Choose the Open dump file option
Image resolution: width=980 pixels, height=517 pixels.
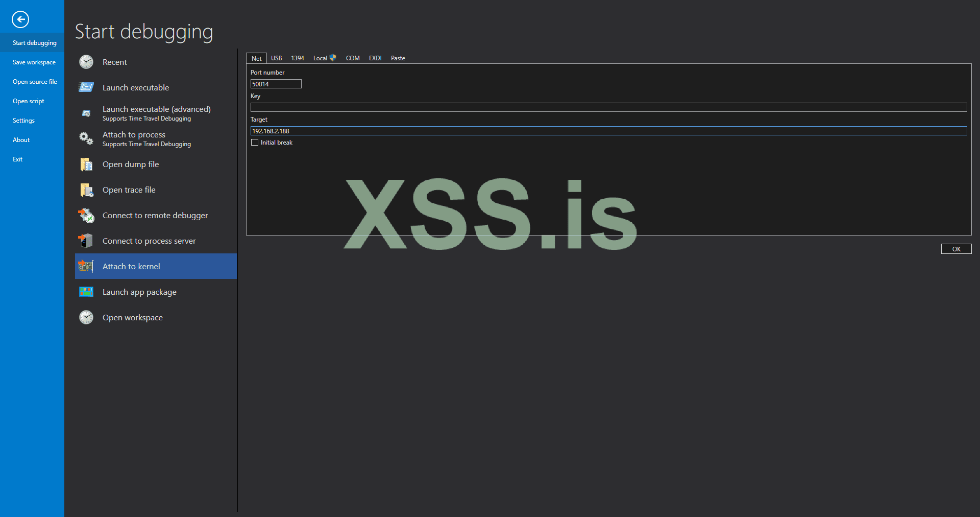coord(156,164)
